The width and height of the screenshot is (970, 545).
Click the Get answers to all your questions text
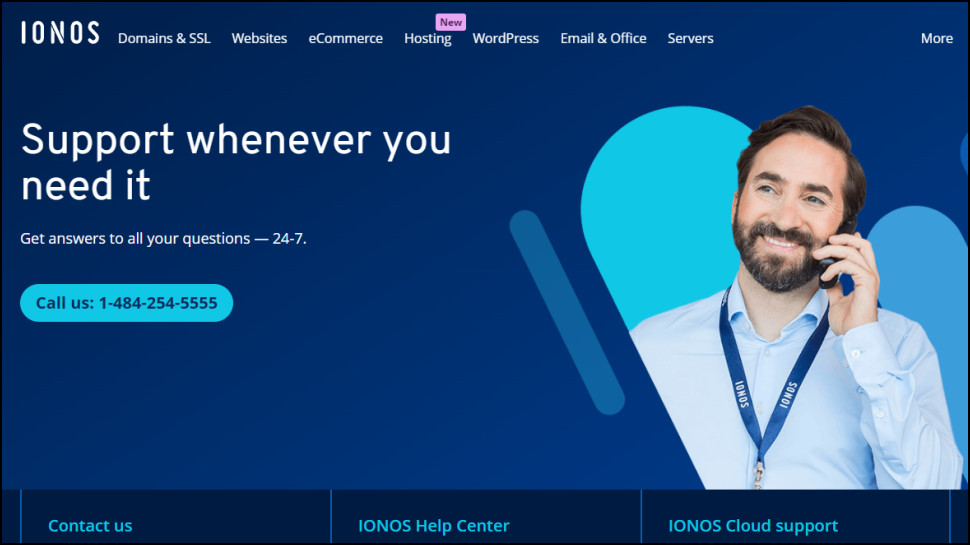[163, 239]
